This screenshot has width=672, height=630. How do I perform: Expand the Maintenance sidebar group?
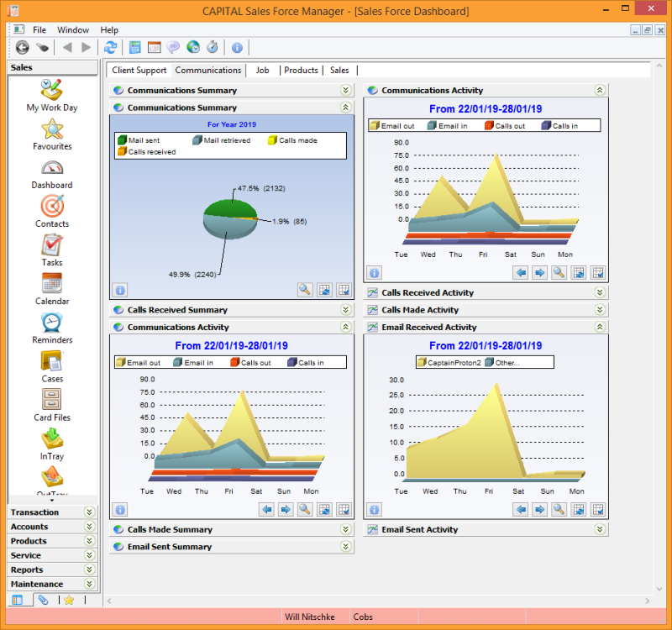89,584
